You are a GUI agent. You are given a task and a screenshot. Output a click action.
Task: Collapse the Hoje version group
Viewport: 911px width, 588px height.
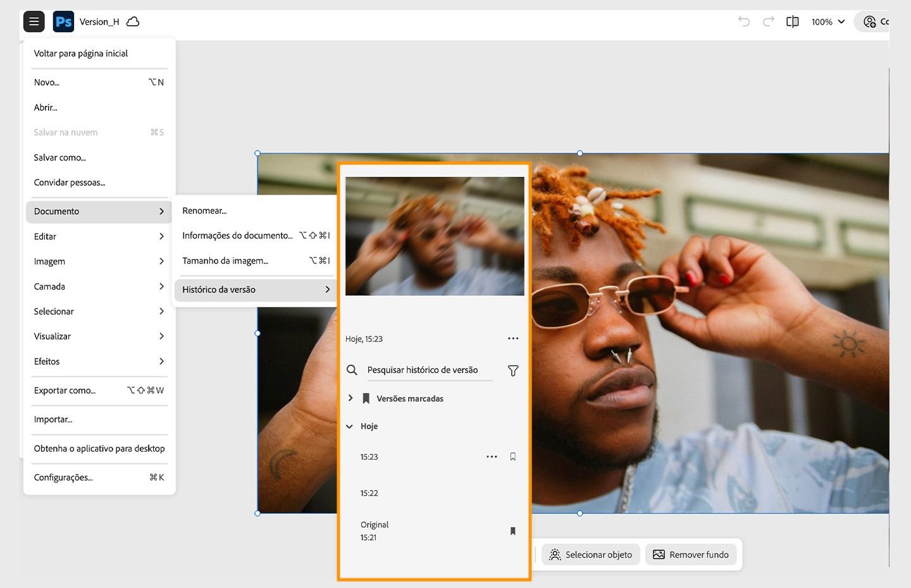click(350, 426)
